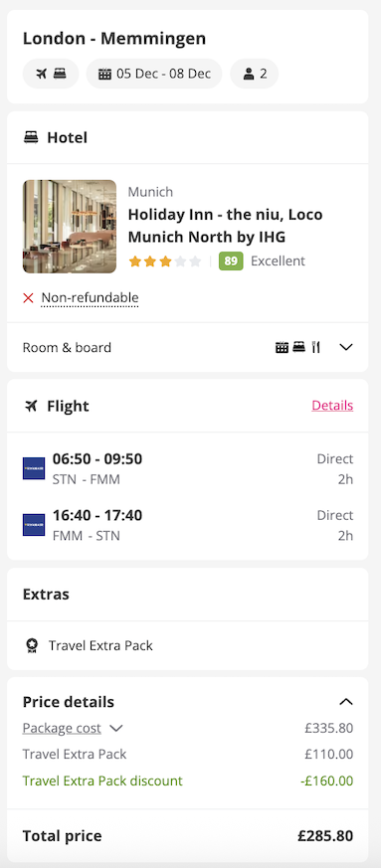Click the return Ryanair airline logo
Viewport: 381px width, 868px height.
pyautogui.click(x=34, y=525)
